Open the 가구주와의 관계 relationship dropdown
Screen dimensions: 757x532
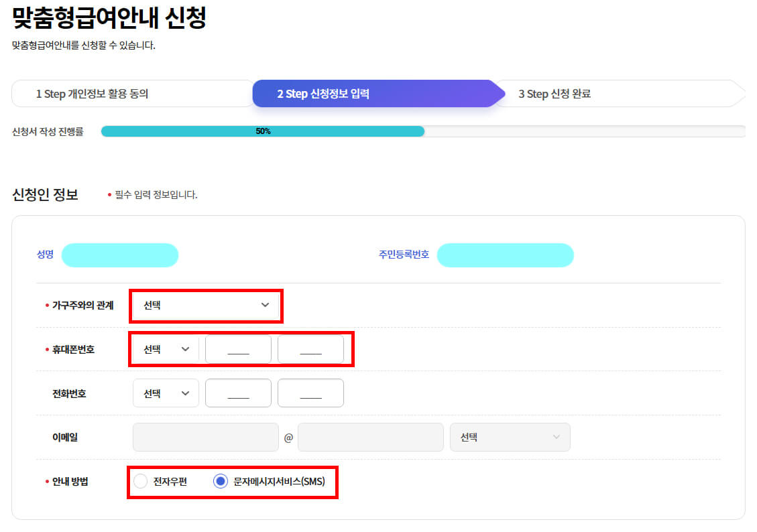click(206, 306)
